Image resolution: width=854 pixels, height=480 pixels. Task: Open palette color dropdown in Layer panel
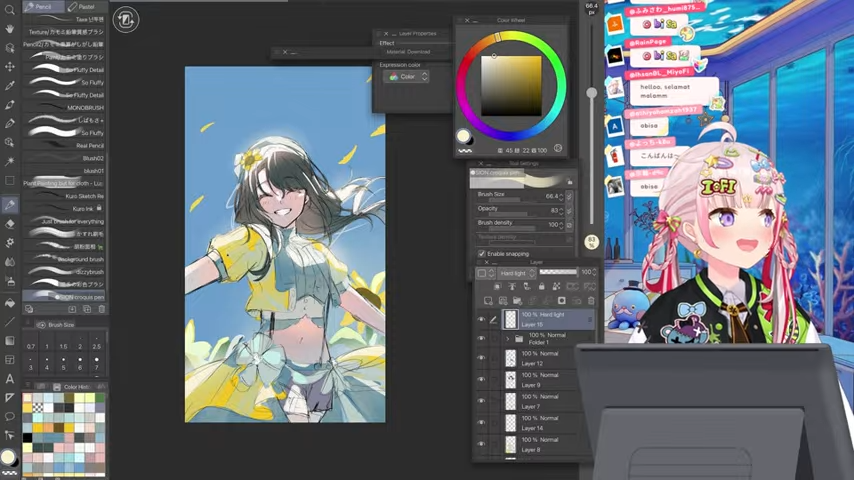coord(485,273)
